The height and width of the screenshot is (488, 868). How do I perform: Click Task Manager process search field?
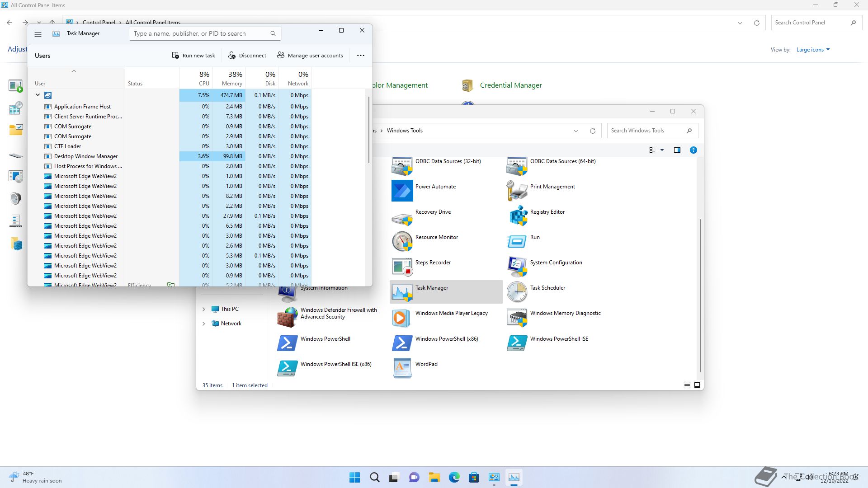point(205,33)
